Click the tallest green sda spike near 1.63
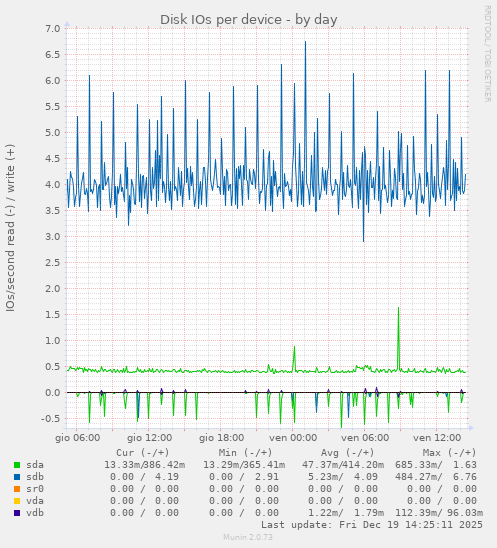 (398, 308)
